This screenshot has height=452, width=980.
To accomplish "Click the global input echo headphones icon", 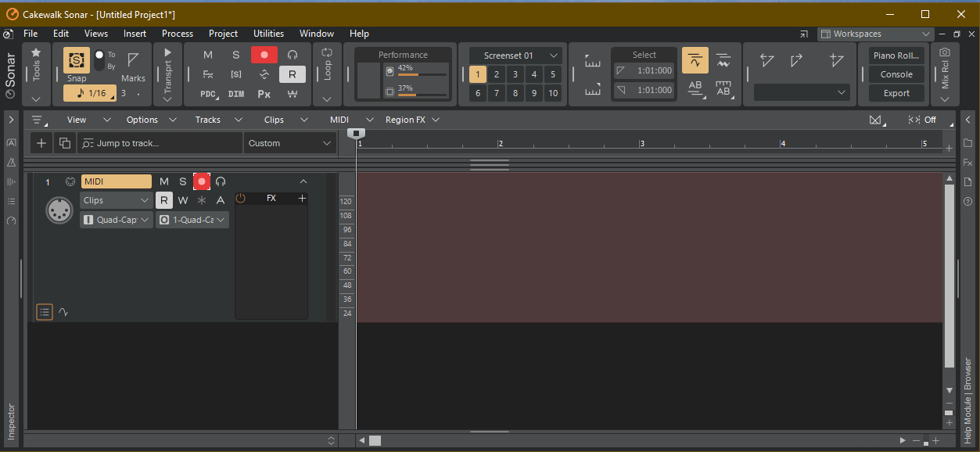I will [293, 55].
